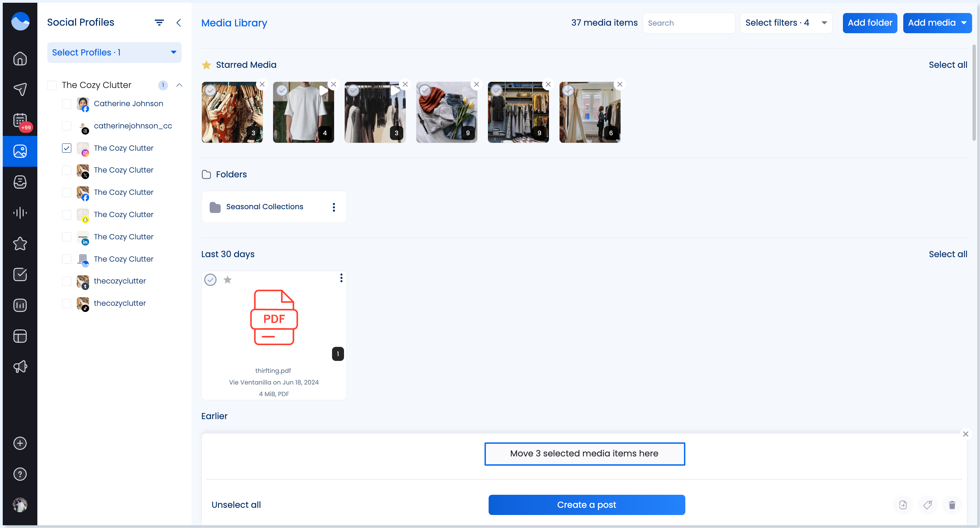Click Create a post button
Image resolution: width=980 pixels, height=528 pixels.
tap(586, 505)
